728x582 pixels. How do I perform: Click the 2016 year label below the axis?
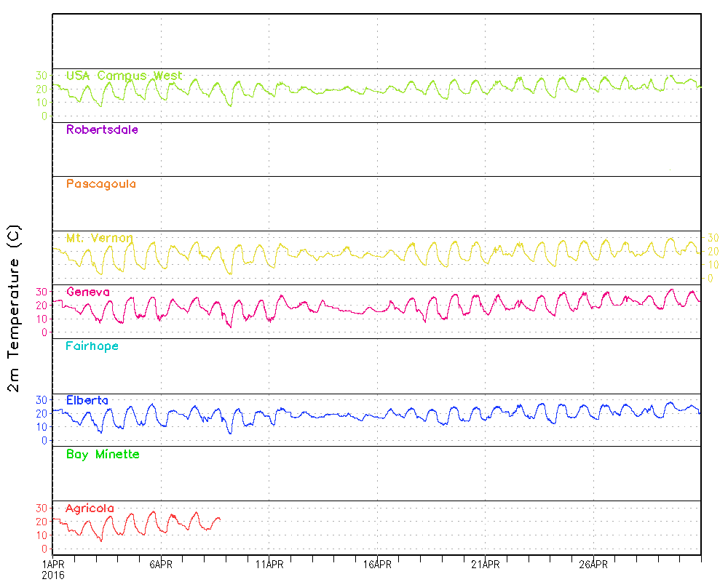52,575
